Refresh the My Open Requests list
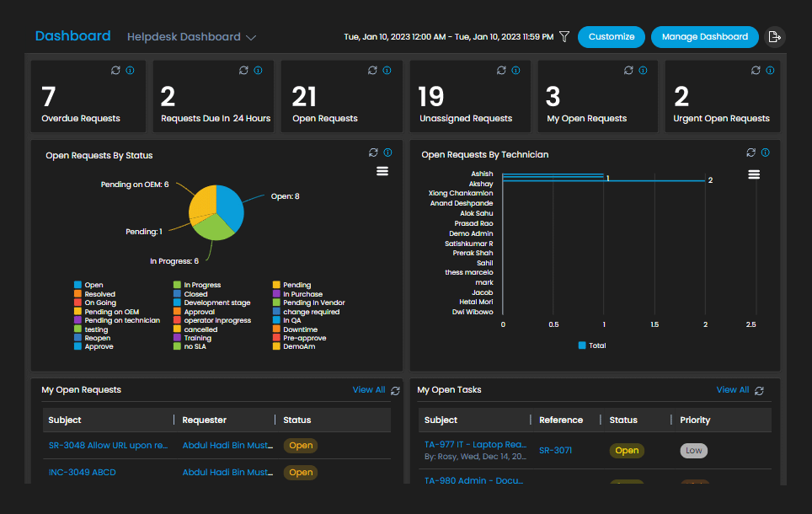The width and height of the screenshot is (812, 514). (x=396, y=391)
